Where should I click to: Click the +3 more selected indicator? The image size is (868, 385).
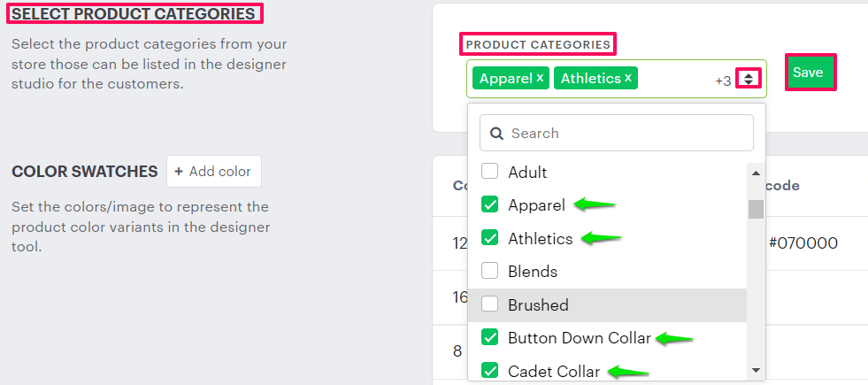[723, 81]
